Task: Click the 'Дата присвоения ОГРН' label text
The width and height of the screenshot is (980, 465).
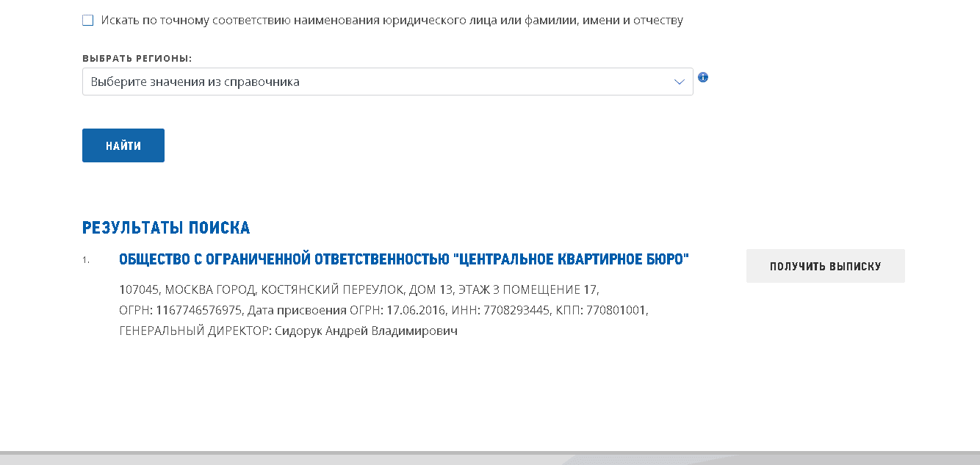Action: click(x=314, y=311)
